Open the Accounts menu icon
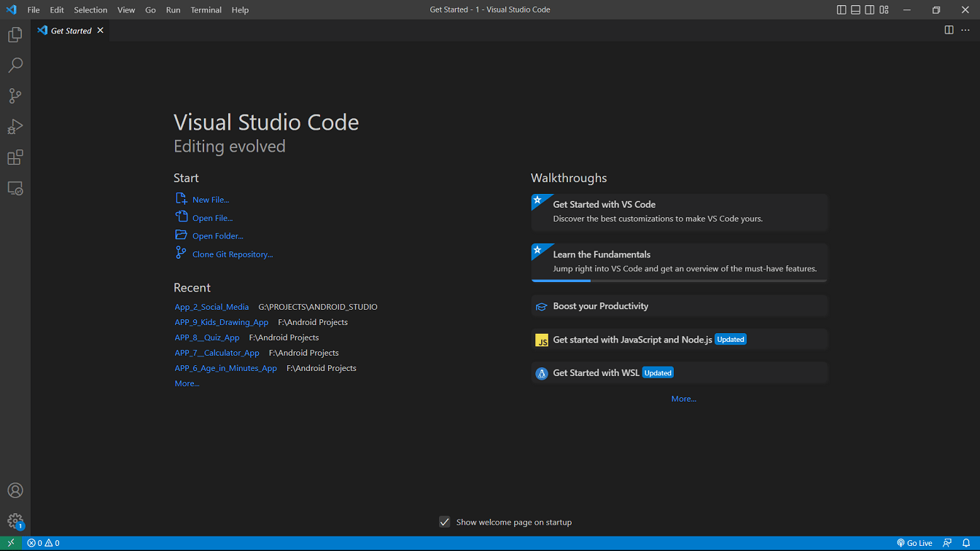 pyautogui.click(x=15, y=491)
